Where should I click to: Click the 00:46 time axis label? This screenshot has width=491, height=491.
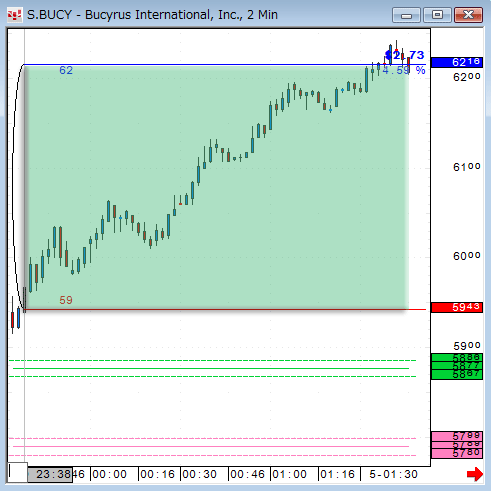248,474
